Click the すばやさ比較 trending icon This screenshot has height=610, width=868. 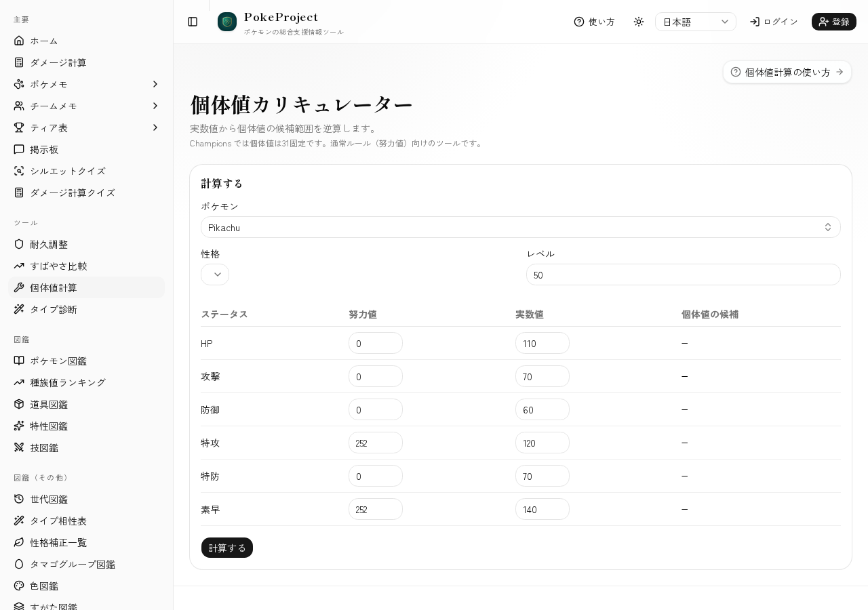(x=19, y=266)
